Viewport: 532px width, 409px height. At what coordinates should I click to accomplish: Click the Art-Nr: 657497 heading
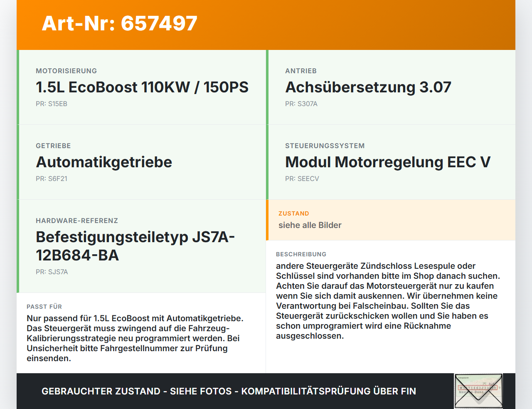120,23
